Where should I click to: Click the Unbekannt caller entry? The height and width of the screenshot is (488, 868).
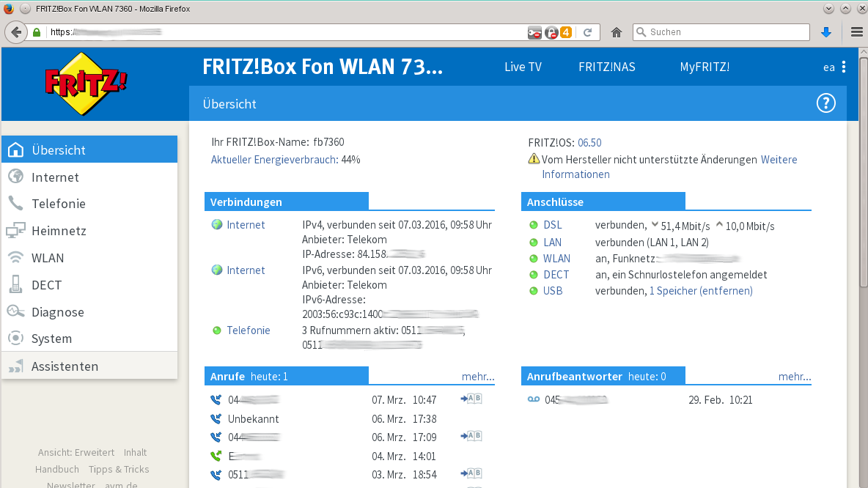click(x=253, y=419)
